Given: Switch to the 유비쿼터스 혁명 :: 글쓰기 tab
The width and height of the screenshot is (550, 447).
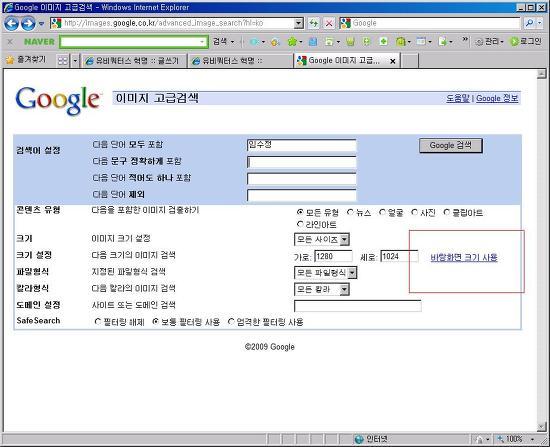Looking at the screenshot, I should click(133, 61).
